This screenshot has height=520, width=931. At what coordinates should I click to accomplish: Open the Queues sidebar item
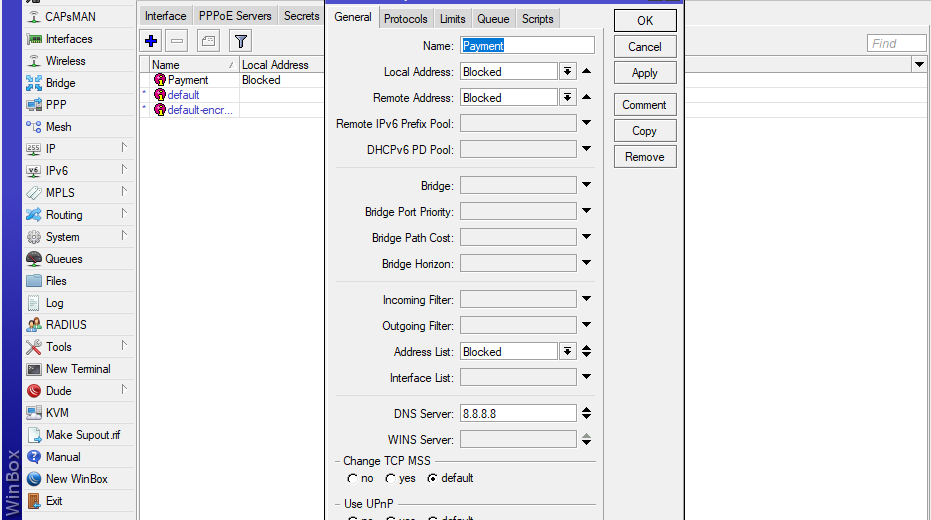pos(64,259)
